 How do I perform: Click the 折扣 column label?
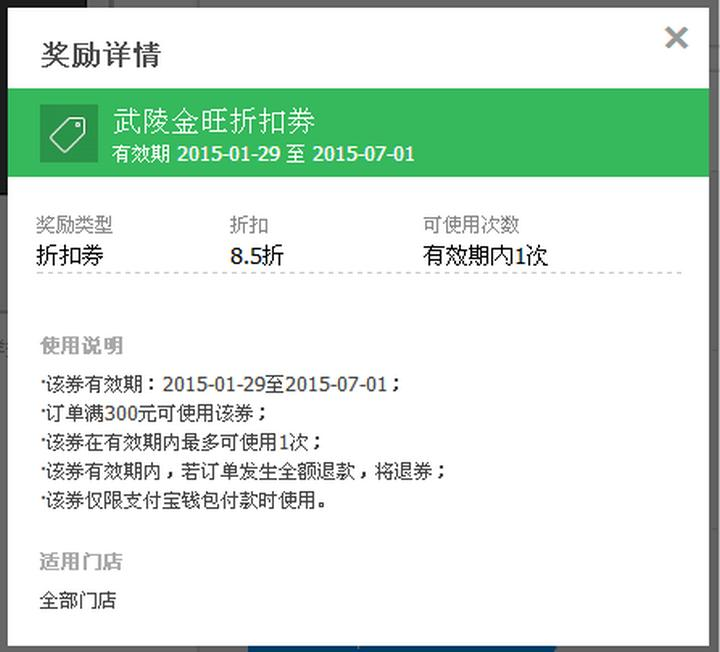249,225
